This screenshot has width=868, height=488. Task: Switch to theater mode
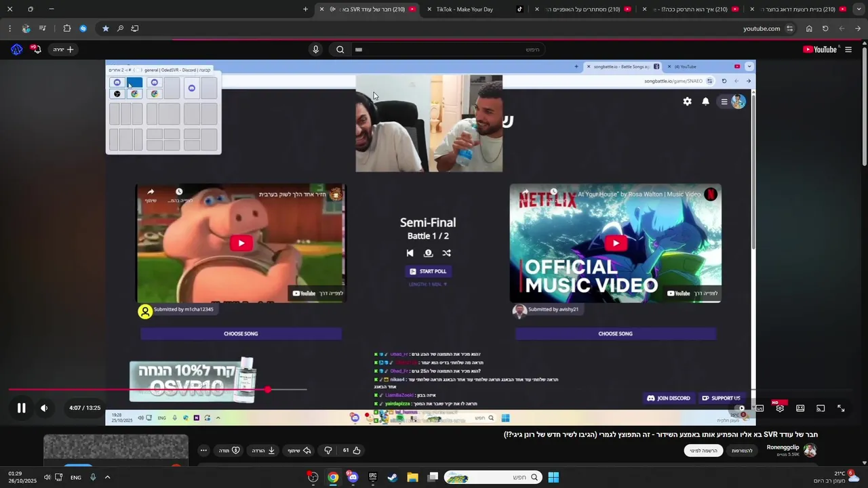[800, 408]
